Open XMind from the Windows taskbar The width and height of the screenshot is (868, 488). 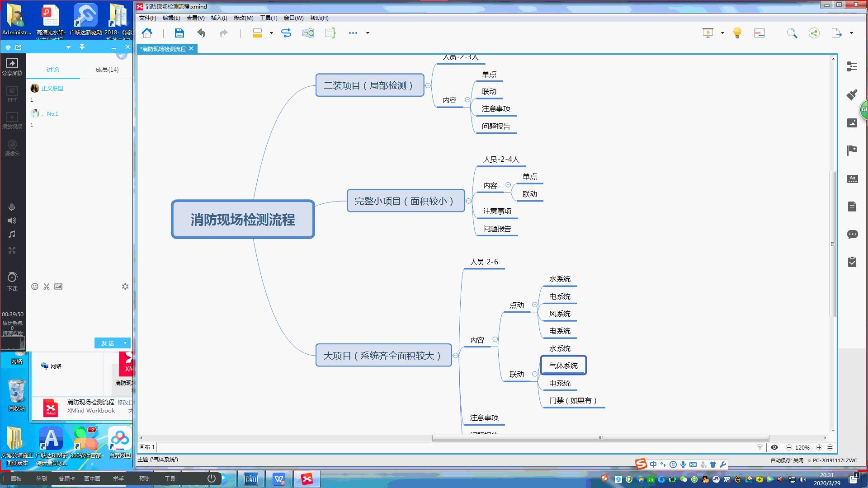tap(307, 479)
